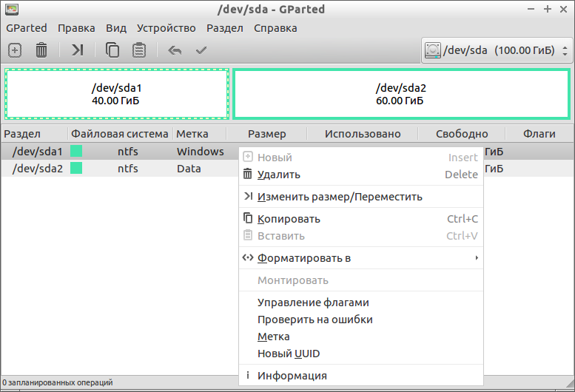Image resolution: width=575 pixels, height=392 pixels.
Task: Click the resize icon beside Изменить размер entry
Action: (x=248, y=196)
